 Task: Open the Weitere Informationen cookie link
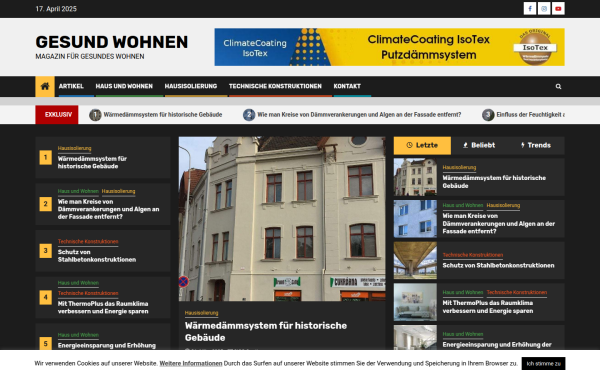point(191,364)
